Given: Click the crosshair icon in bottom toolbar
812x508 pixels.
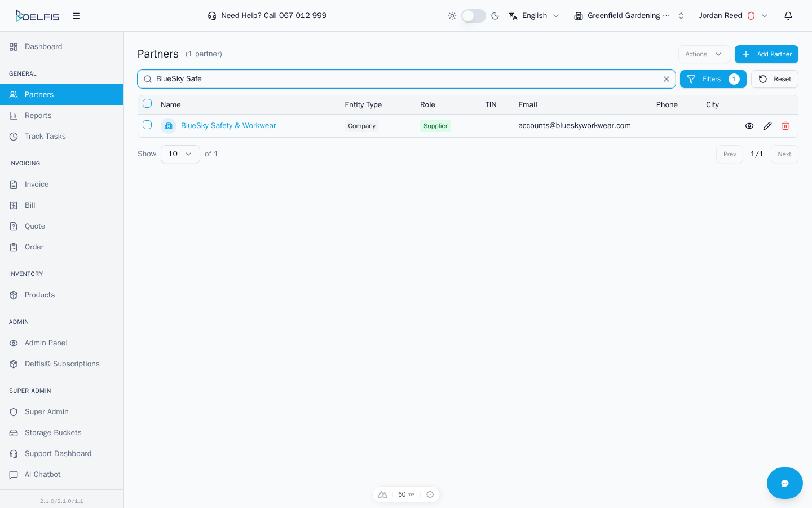Looking at the screenshot, I should (x=430, y=494).
